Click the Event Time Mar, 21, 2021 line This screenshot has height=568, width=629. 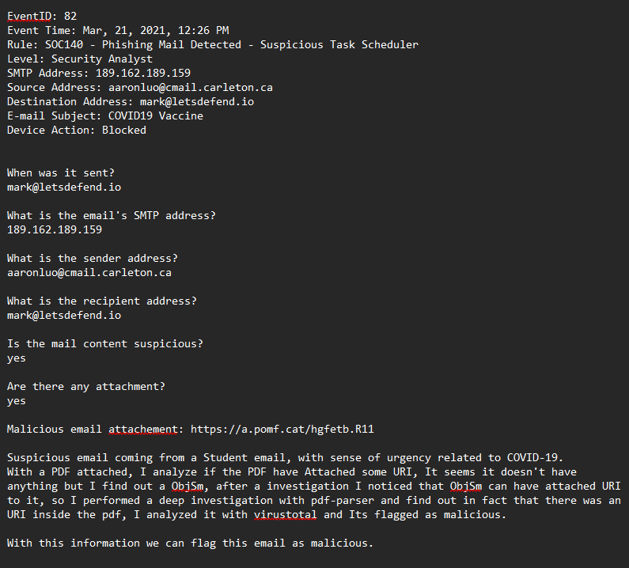[118, 30]
